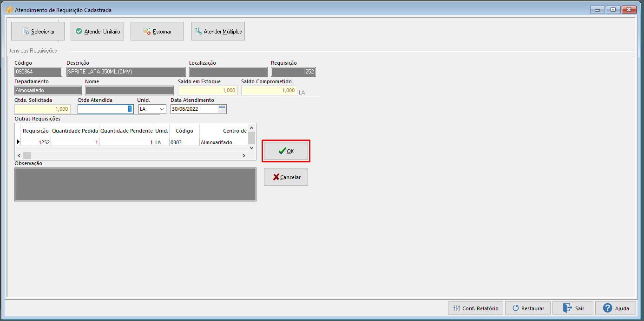Image resolution: width=644 pixels, height=321 pixels.
Task: Close the Atendimento de Requisição window
Action: coord(629,9)
